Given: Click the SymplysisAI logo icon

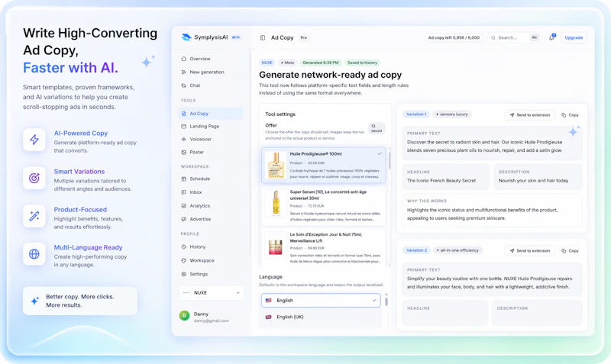Looking at the screenshot, I should 186,37.
